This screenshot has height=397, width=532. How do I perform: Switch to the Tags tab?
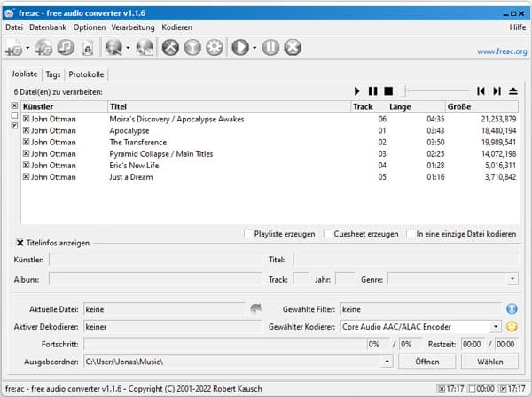click(53, 74)
